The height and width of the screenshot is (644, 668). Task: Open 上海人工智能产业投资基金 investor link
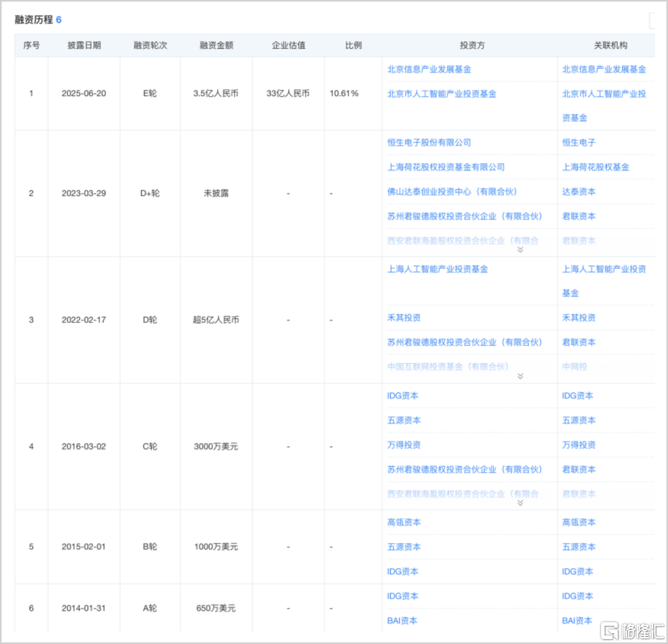point(438,269)
